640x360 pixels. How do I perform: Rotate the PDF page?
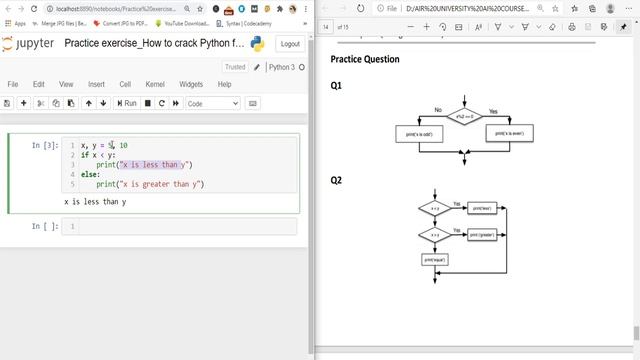[442, 27]
